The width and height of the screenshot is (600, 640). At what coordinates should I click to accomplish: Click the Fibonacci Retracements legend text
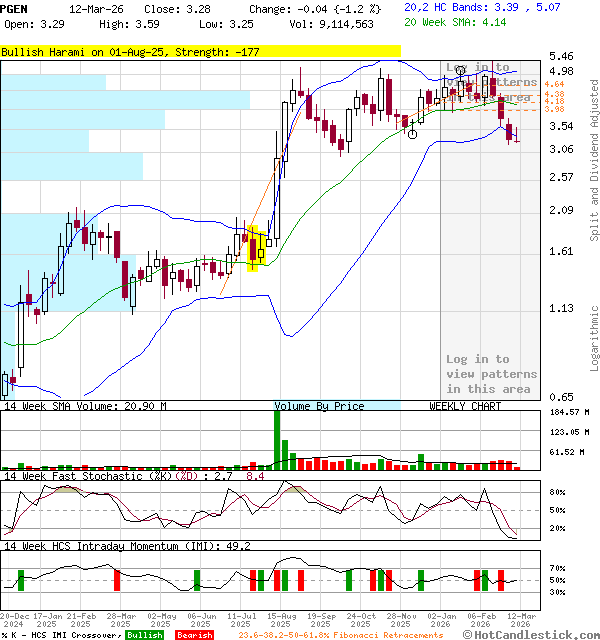[340, 635]
